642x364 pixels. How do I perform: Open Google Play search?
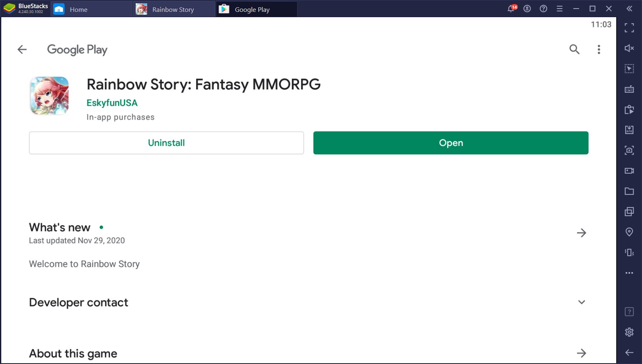(x=574, y=49)
